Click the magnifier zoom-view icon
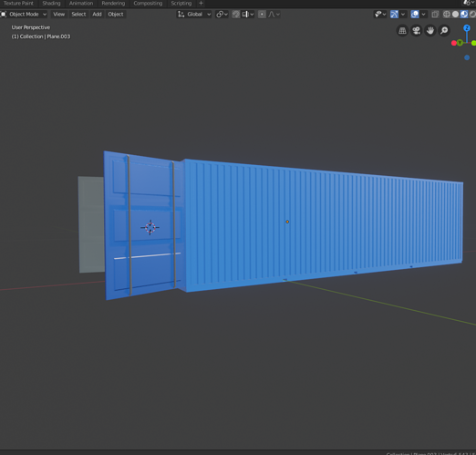This screenshot has width=476, height=455. tap(444, 31)
